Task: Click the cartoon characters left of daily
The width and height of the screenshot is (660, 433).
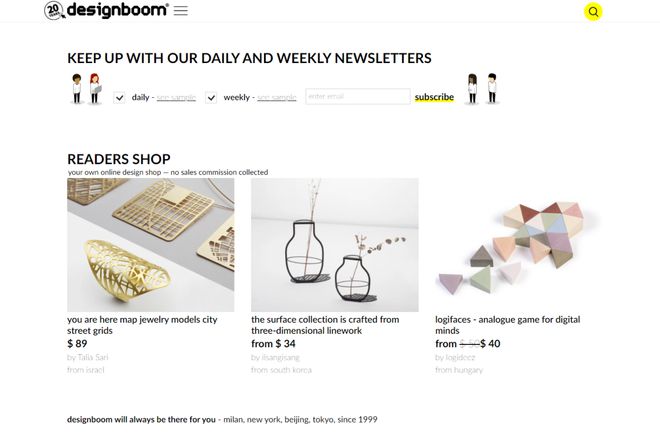Action: (x=84, y=88)
